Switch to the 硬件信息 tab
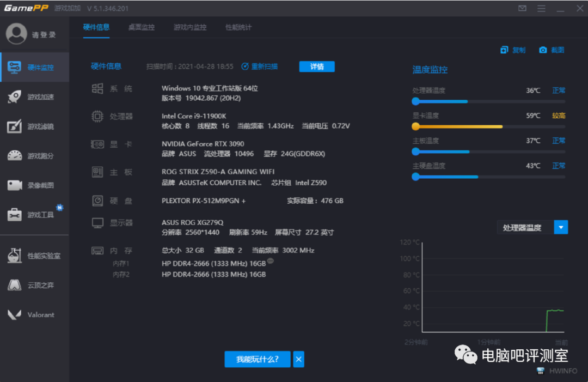The height and width of the screenshot is (382, 588). (x=96, y=27)
